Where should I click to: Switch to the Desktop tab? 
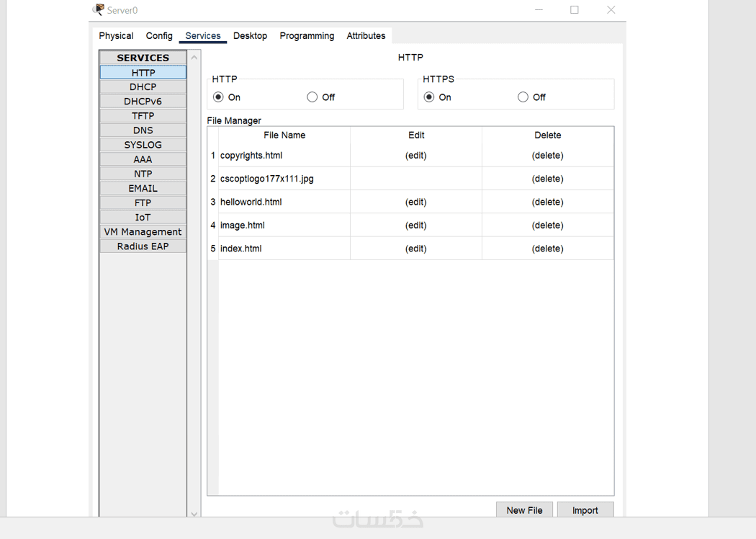point(251,36)
